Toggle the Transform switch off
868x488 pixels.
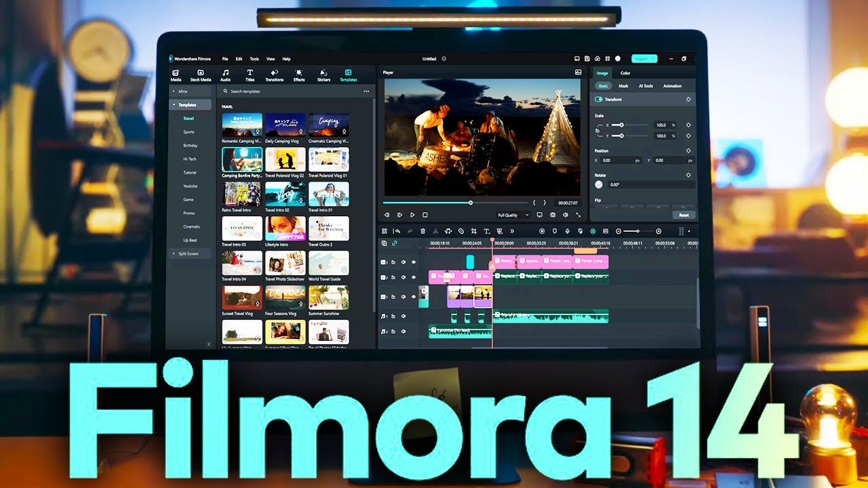point(599,99)
